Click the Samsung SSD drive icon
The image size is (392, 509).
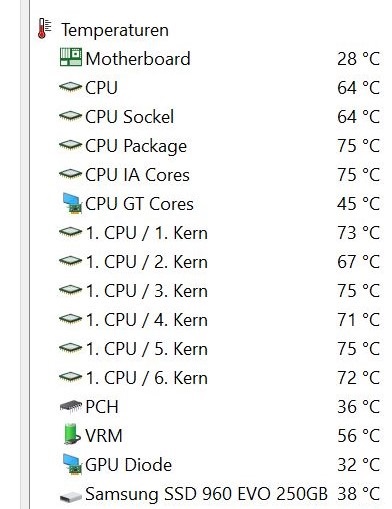coord(71,496)
